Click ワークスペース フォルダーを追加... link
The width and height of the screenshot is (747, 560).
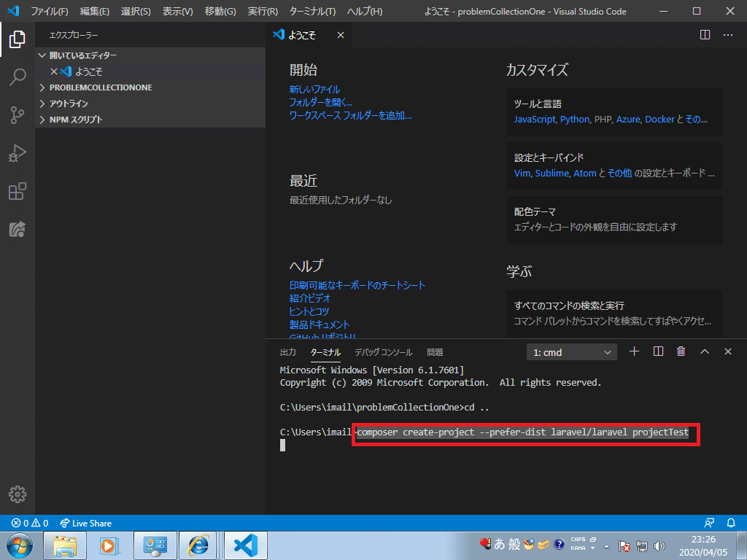(x=350, y=115)
